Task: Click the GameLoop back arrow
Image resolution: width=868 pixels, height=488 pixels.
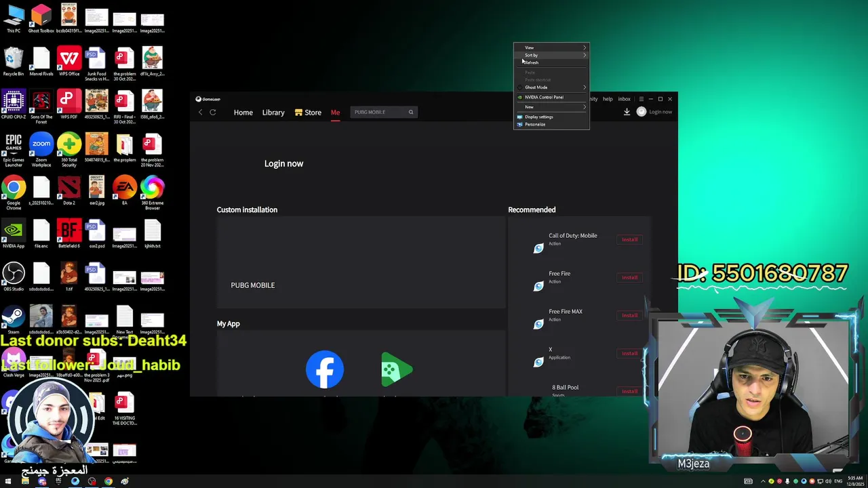Action: pyautogui.click(x=200, y=112)
